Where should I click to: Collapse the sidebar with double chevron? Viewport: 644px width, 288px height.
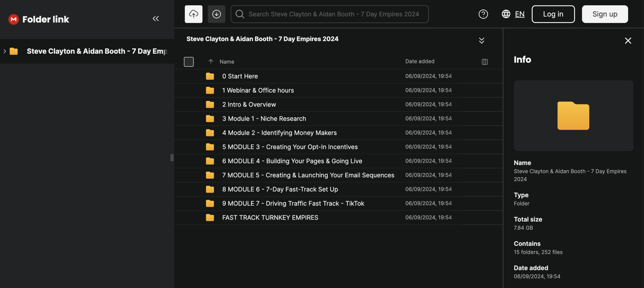pos(156,19)
